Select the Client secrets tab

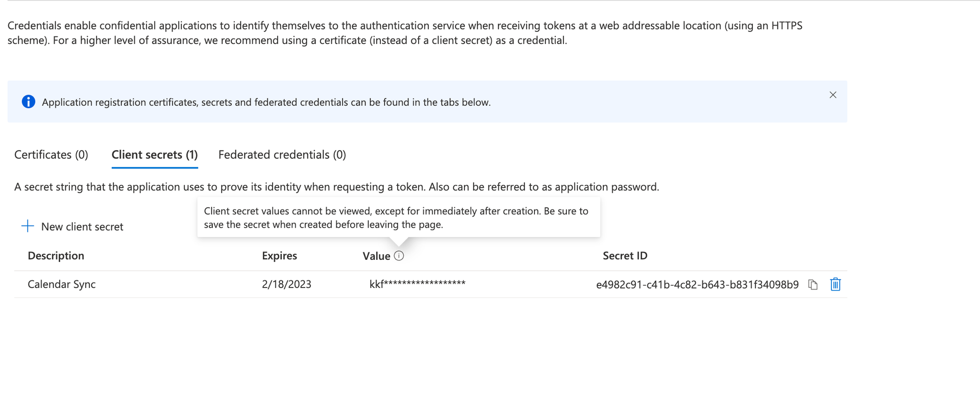point(155,154)
